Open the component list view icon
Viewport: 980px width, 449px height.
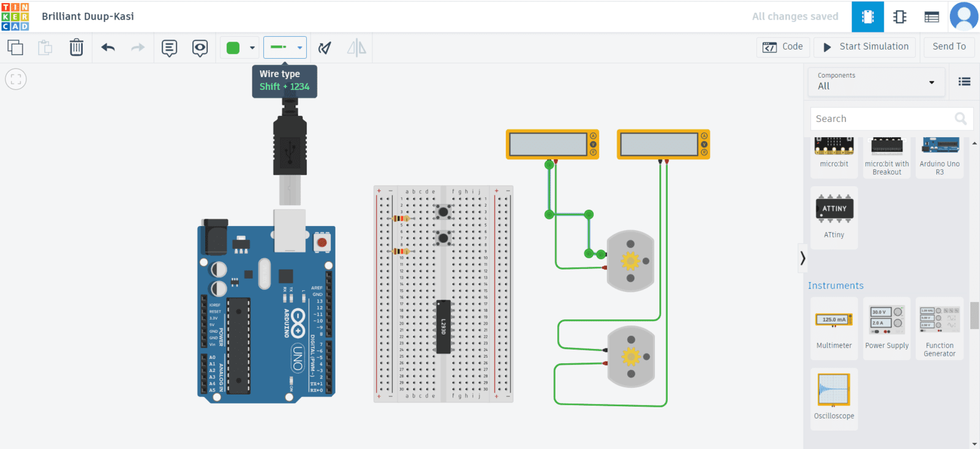point(932,17)
